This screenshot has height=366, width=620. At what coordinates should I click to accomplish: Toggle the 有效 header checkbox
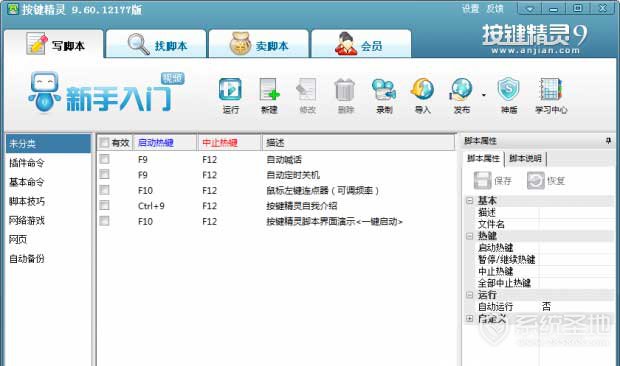point(104,143)
